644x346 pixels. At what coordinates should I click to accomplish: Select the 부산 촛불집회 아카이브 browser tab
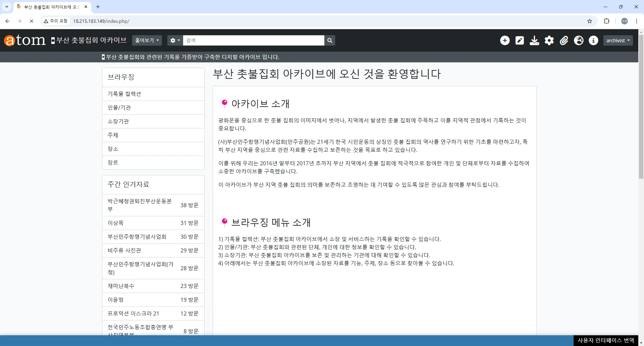tap(52, 7)
